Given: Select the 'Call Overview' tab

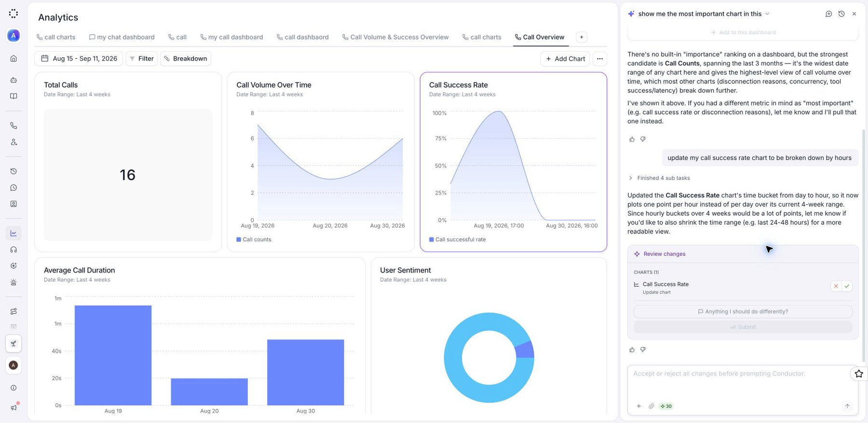Looking at the screenshot, I should pos(539,37).
